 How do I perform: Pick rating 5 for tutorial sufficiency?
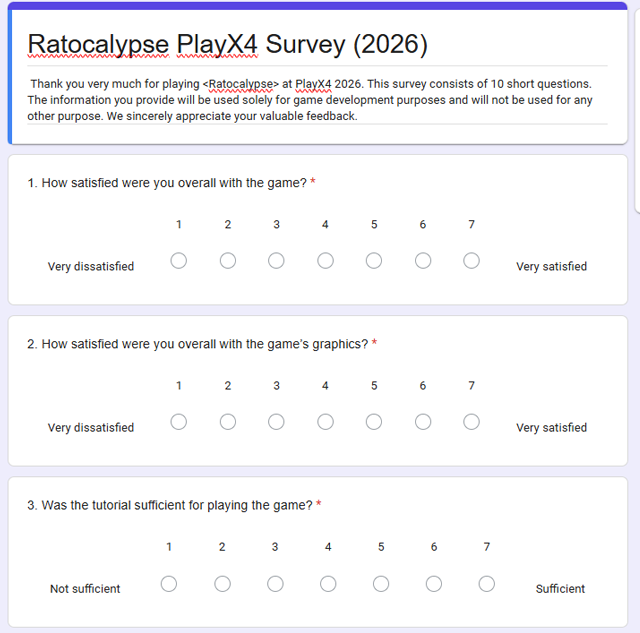pyautogui.click(x=381, y=584)
